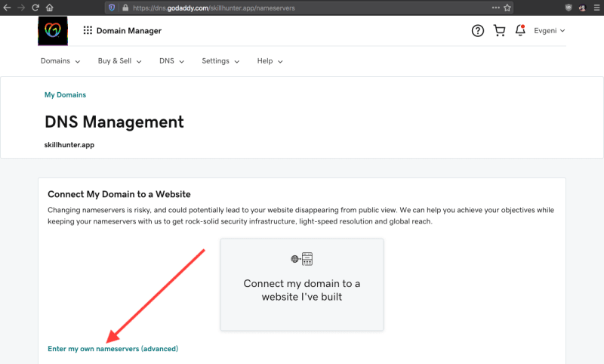
Task: Click the Connect My Domain to a Website heading
Action: coord(119,194)
